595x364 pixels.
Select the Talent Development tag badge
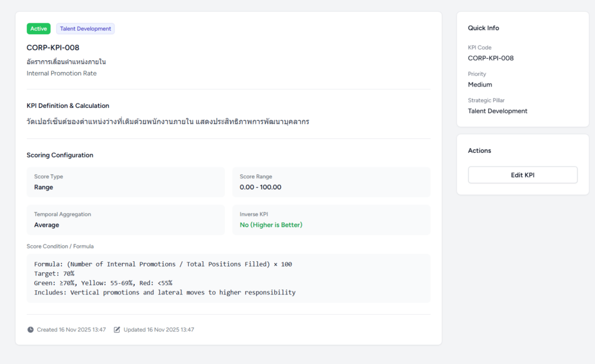(x=85, y=28)
